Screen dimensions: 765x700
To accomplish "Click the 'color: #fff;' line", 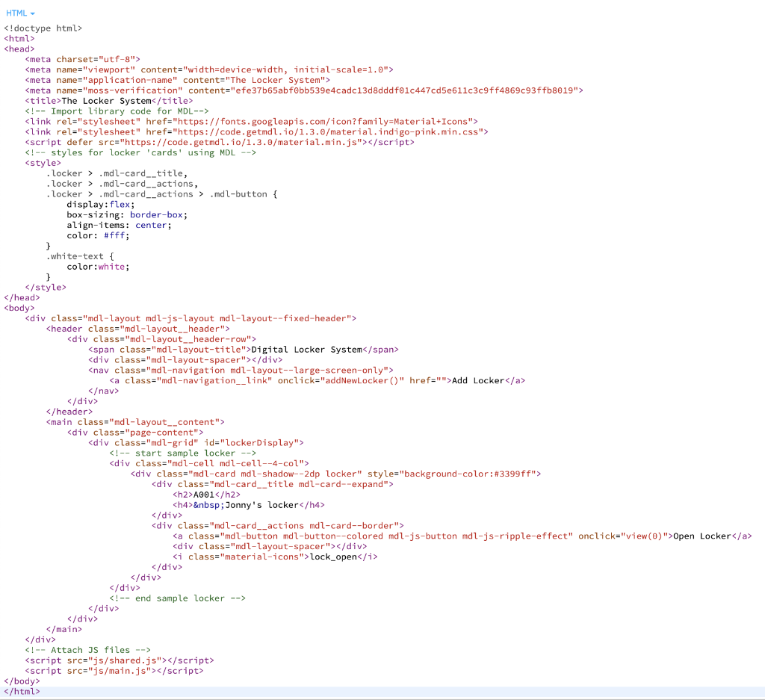I will 98,235.
